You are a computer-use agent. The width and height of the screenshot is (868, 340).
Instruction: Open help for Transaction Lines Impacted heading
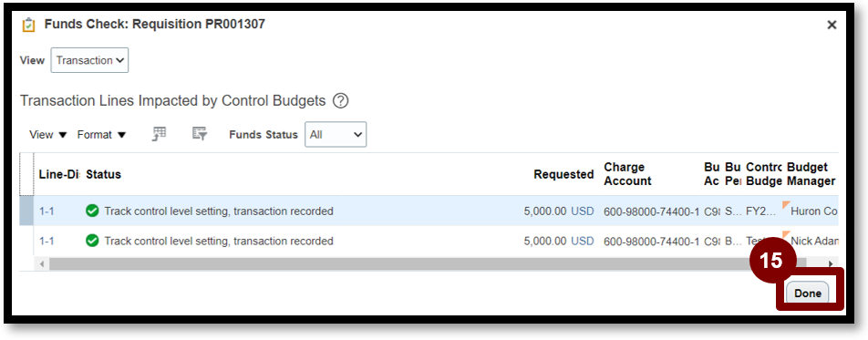[x=340, y=101]
